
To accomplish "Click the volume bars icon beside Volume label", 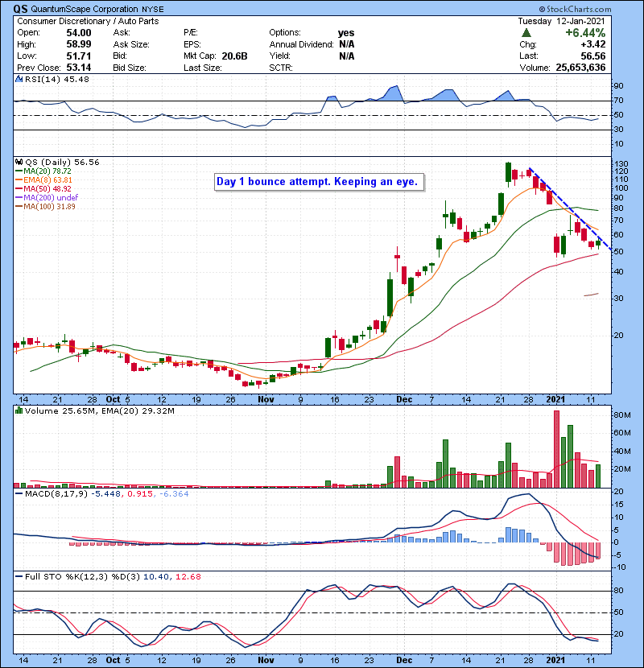I will coord(19,410).
